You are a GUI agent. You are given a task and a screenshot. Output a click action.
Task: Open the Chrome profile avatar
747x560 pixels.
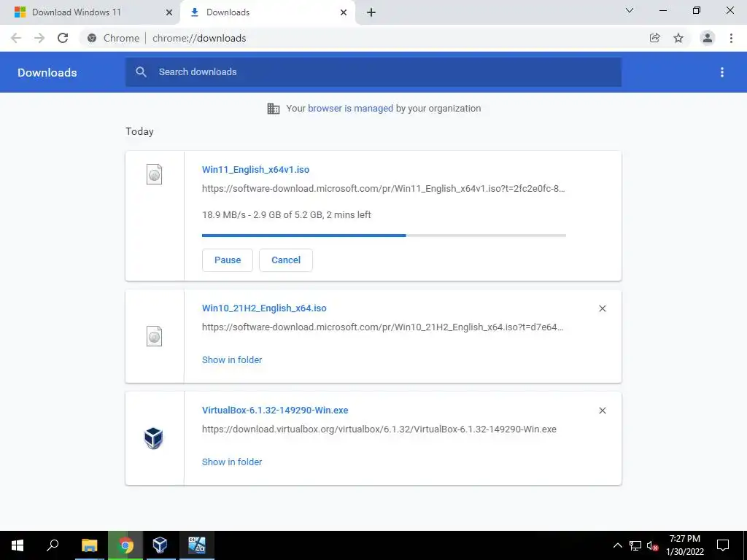(x=708, y=38)
